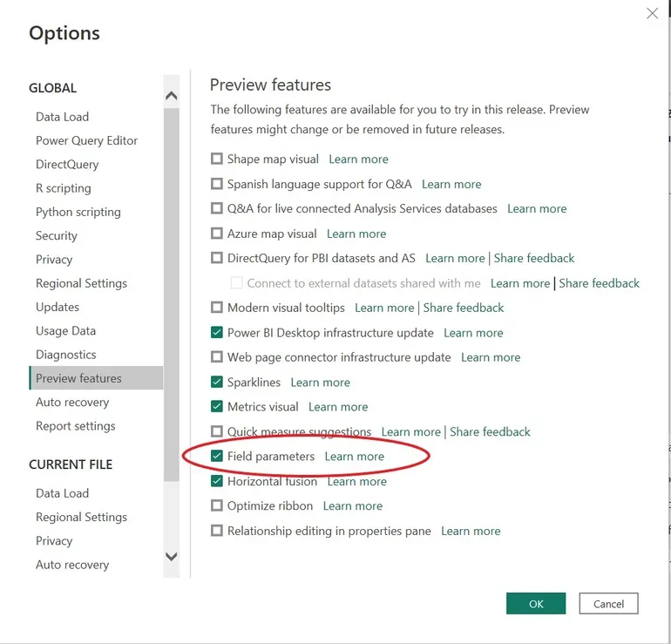Open Auto recovery under CURRENT FILE
Screen dimensions: 671x644
72,565
